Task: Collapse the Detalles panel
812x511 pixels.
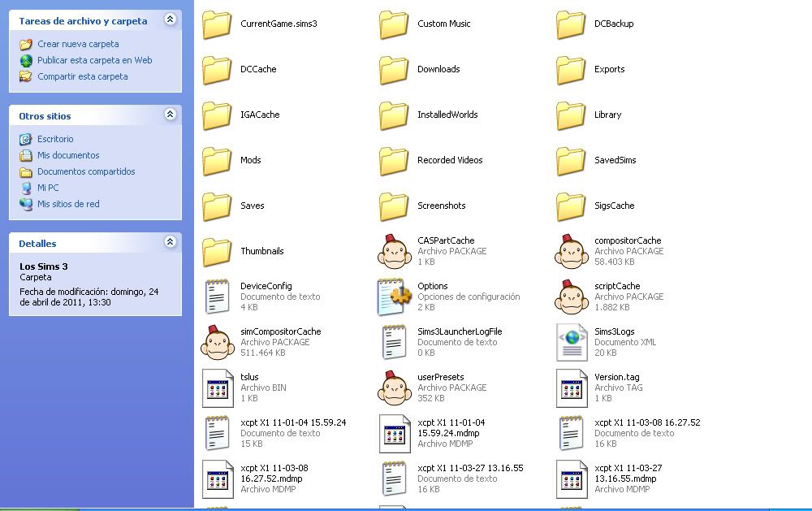Action: (170, 242)
